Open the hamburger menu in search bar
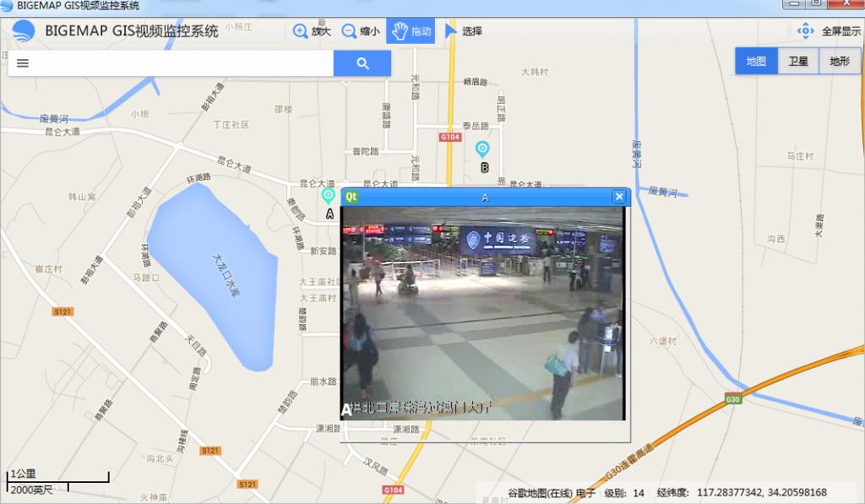Viewport: 865px width, 504px height. click(23, 63)
